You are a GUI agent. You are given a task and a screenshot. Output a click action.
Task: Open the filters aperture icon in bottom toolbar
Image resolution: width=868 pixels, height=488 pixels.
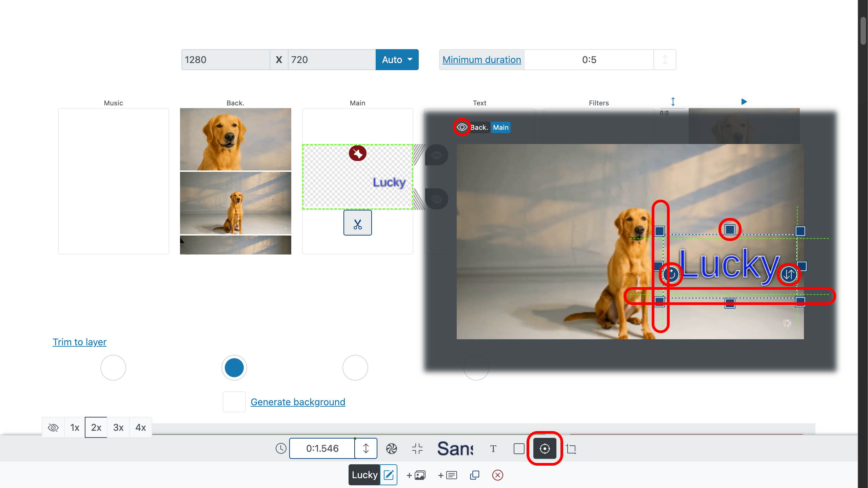(392, 448)
